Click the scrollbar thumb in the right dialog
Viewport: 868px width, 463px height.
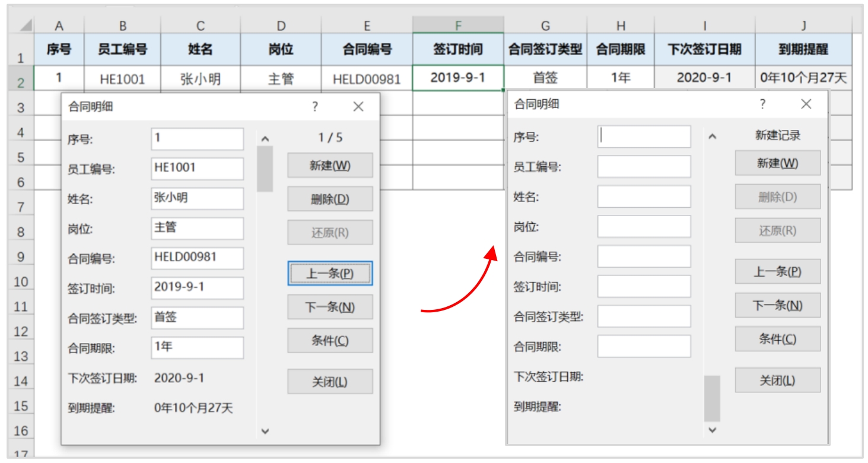(712, 398)
